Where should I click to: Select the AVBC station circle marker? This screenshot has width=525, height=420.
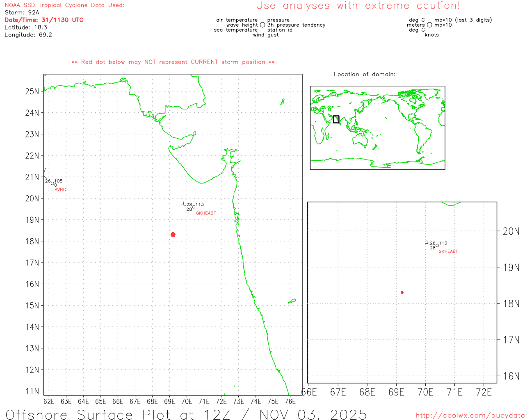pyautogui.click(x=52, y=183)
